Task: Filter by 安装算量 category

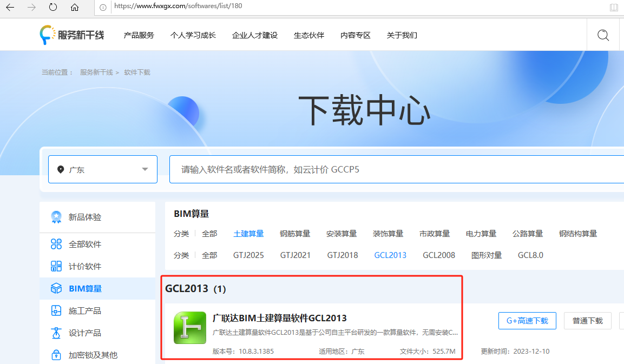Action: coord(341,234)
